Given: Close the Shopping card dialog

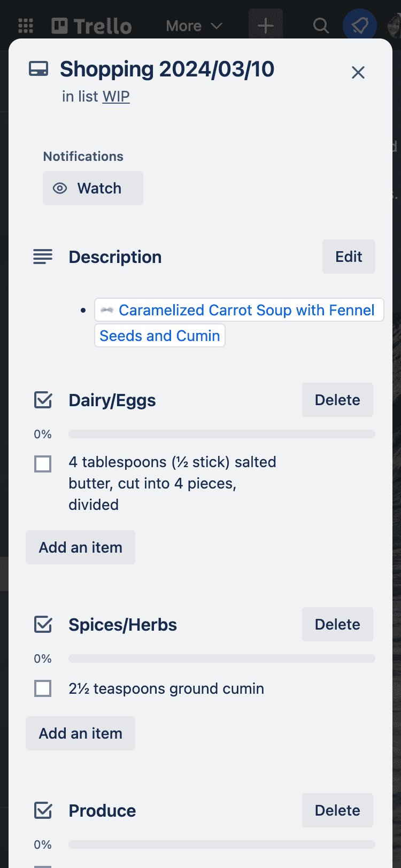Looking at the screenshot, I should tap(358, 72).
